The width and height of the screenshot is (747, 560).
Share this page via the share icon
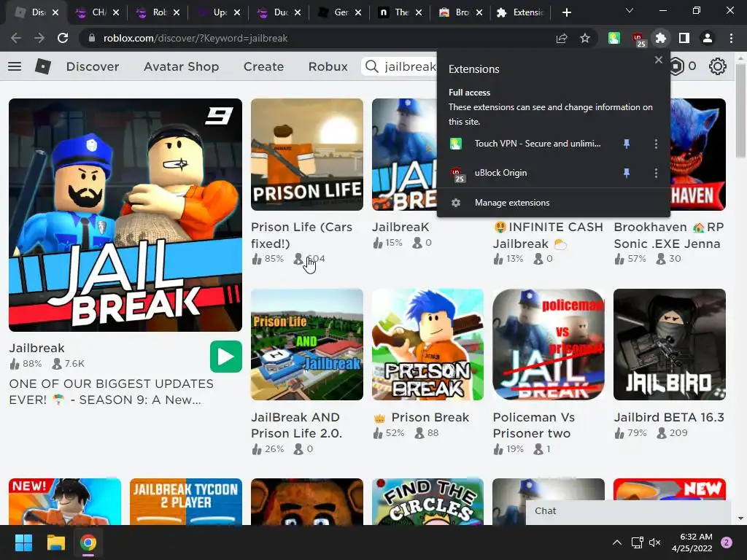562,38
